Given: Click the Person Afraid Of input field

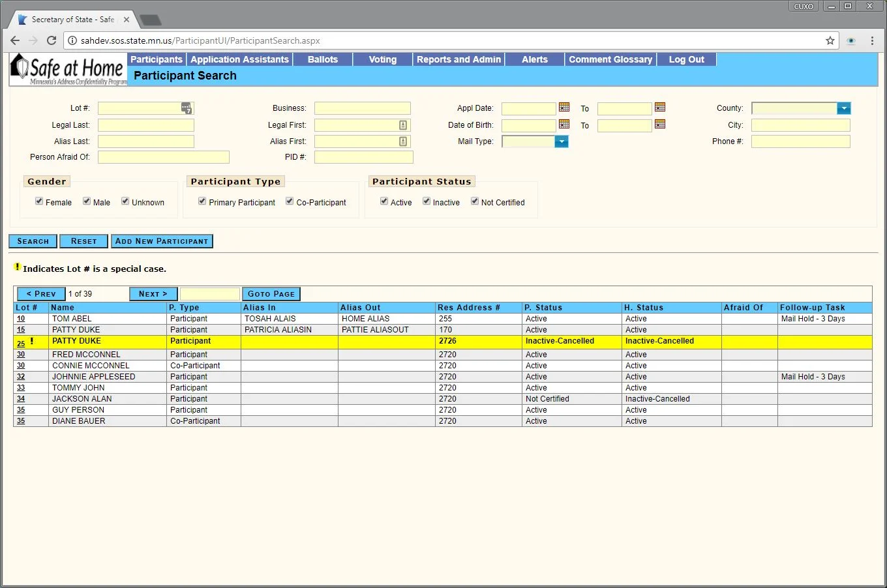Looking at the screenshot, I should (164, 157).
